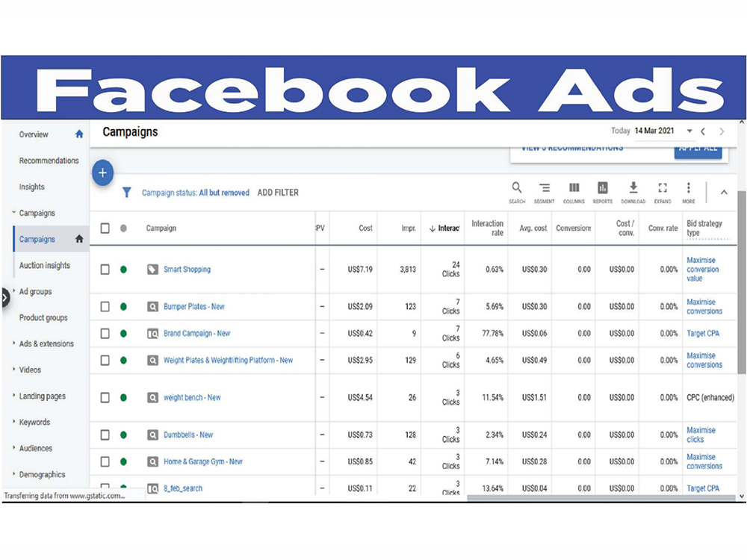Click the horizontal scrollbar below the table
Image resolution: width=747 pixels, height=560 pixels.
(601, 498)
